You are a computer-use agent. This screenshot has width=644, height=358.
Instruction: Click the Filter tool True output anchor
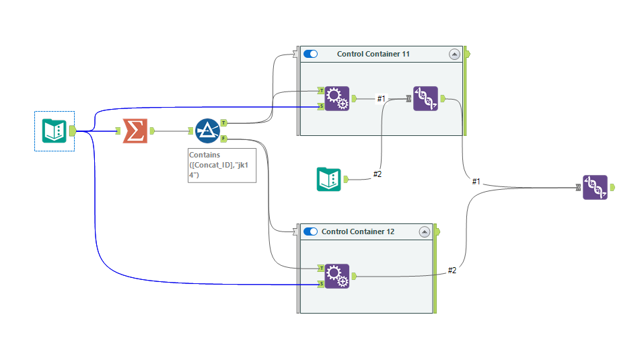click(224, 122)
